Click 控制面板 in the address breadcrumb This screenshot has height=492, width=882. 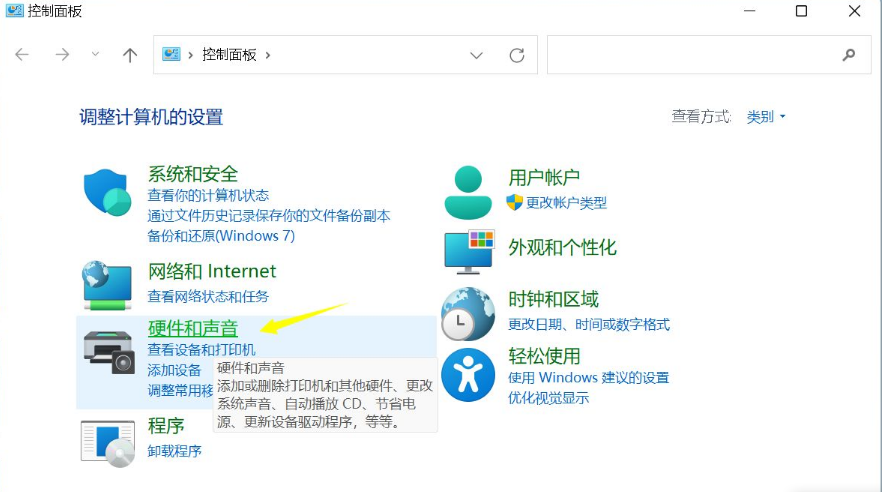coord(231,55)
